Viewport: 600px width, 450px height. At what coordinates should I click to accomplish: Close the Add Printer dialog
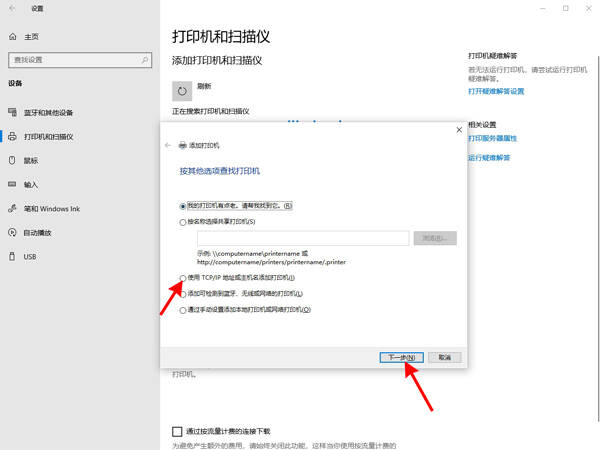pyautogui.click(x=459, y=130)
